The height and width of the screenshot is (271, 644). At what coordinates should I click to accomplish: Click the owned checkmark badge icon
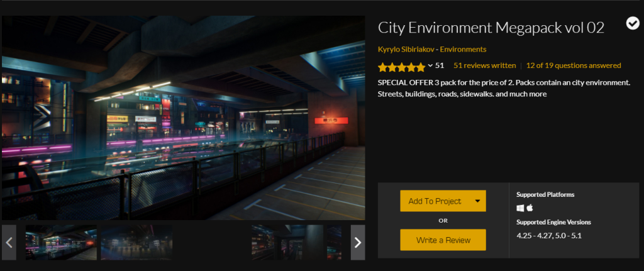pyautogui.click(x=633, y=23)
